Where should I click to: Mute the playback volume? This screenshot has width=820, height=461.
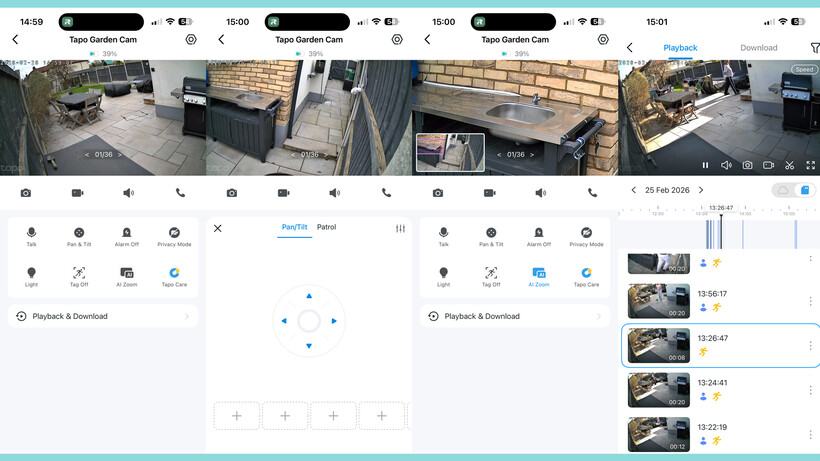pos(726,165)
